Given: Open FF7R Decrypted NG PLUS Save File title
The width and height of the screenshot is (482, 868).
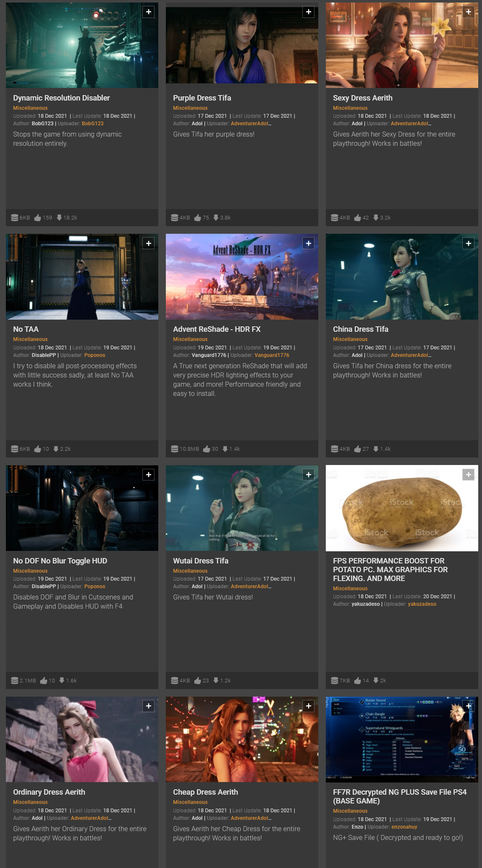Looking at the screenshot, I should coord(400,796).
